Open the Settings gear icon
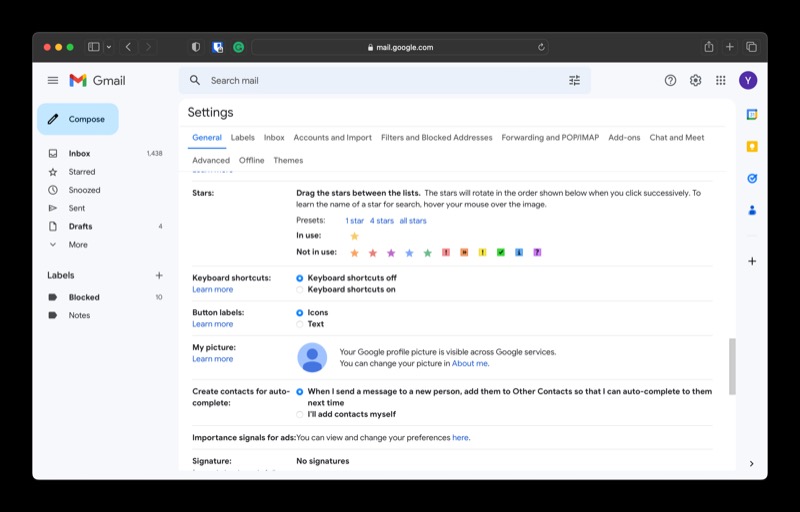The image size is (800, 512). (695, 81)
